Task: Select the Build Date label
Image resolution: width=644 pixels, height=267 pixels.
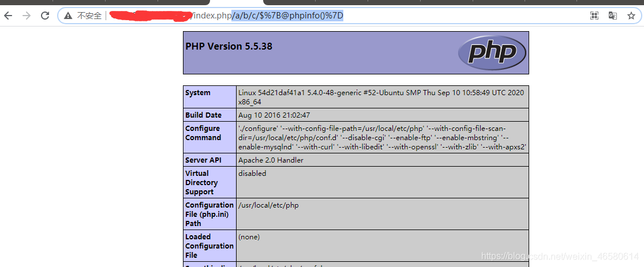Action: click(x=203, y=115)
